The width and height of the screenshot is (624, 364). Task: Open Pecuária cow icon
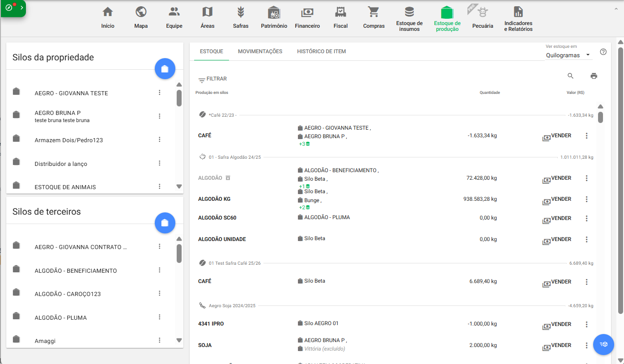tap(482, 12)
